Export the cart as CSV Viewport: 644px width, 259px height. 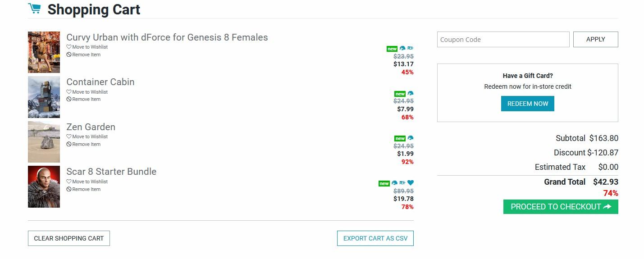375,238
